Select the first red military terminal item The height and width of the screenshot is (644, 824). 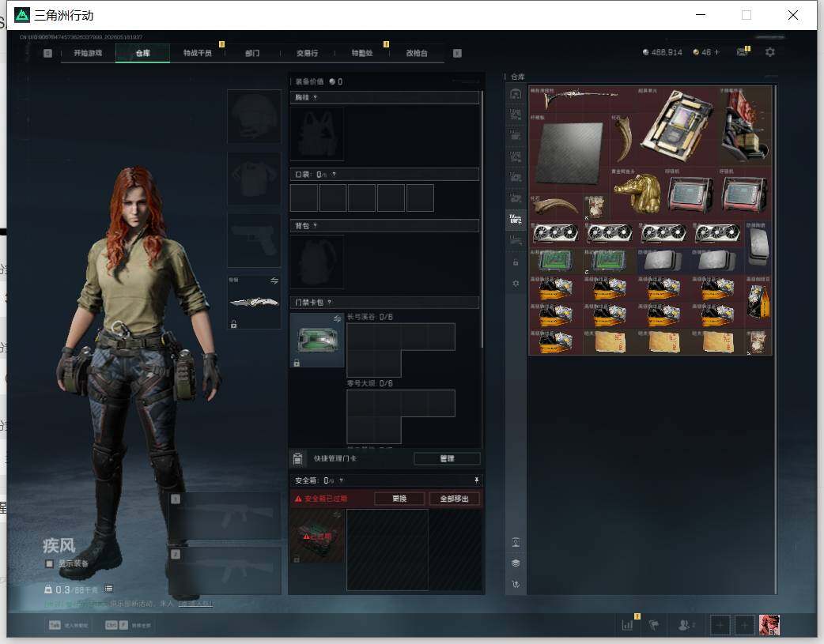pyautogui.click(x=690, y=194)
